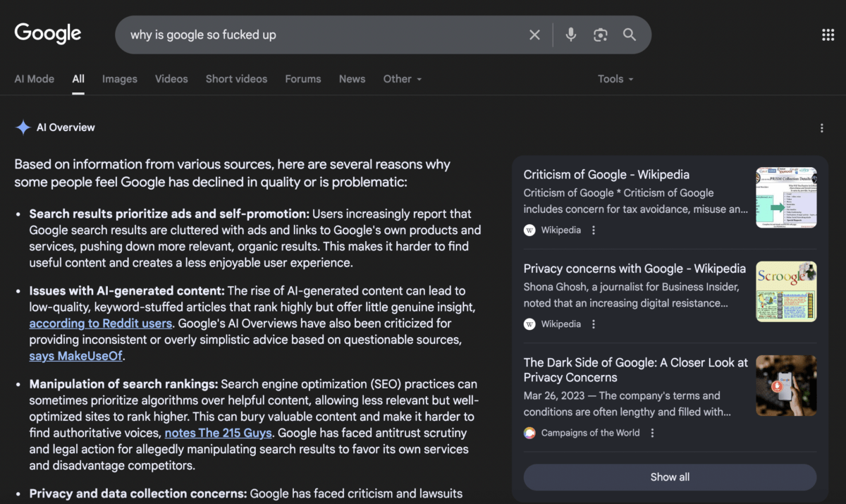Screen dimensions: 846x504
Task: Open the Google apps grid
Action: pyautogui.click(x=828, y=35)
